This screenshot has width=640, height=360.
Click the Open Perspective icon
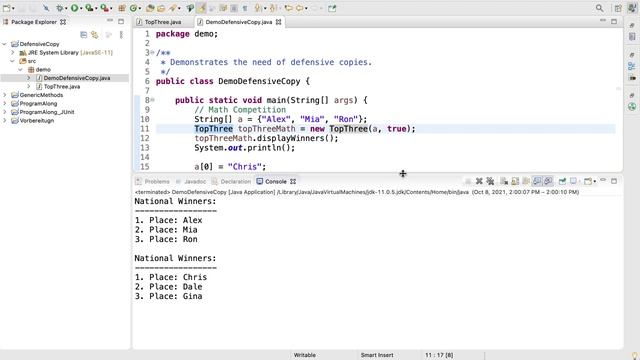(x=618, y=8)
